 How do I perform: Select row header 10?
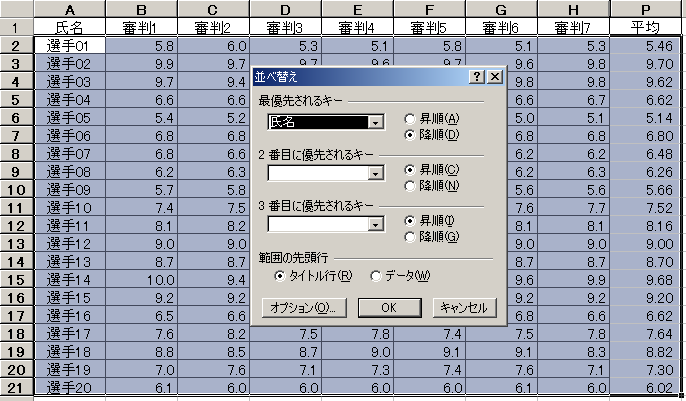click(x=16, y=190)
